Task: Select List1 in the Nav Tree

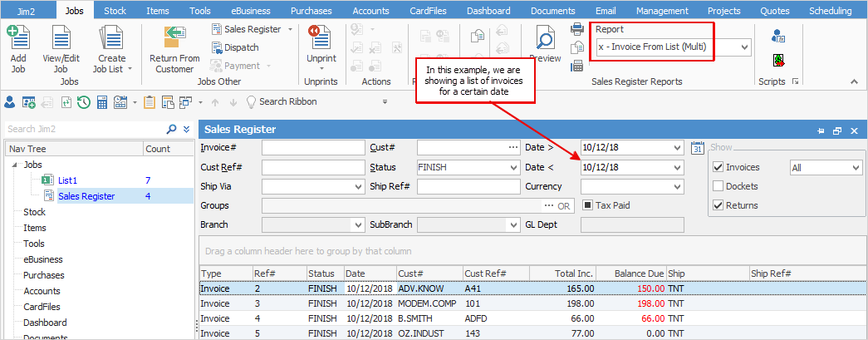Action: pos(69,180)
